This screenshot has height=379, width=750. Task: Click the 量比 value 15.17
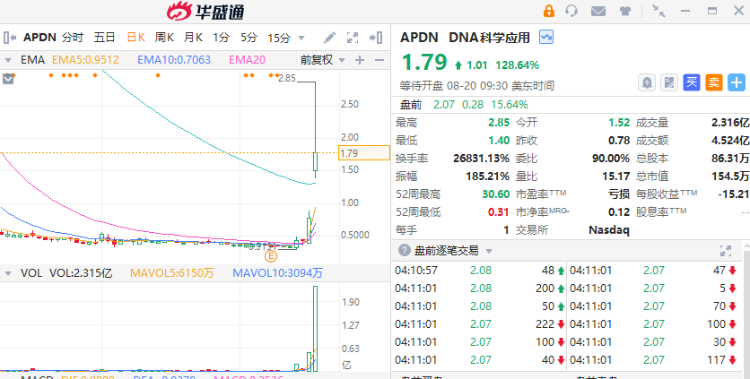(x=616, y=176)
